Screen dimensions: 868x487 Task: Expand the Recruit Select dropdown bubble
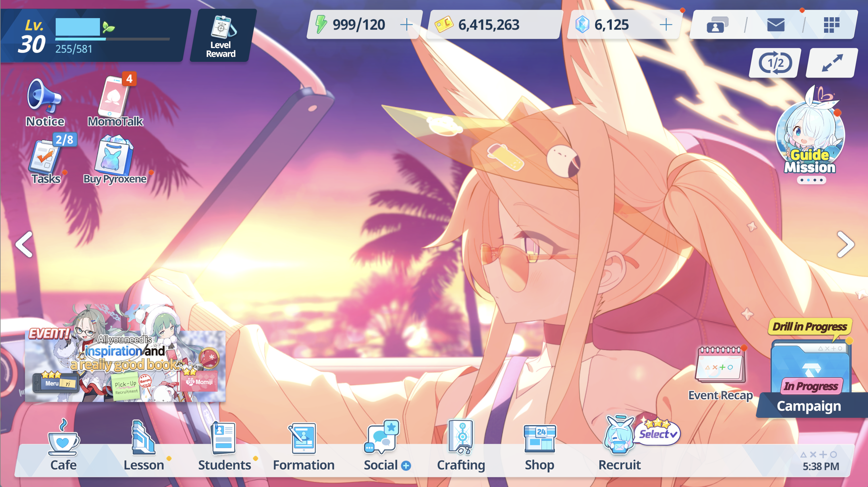point(657,434)
